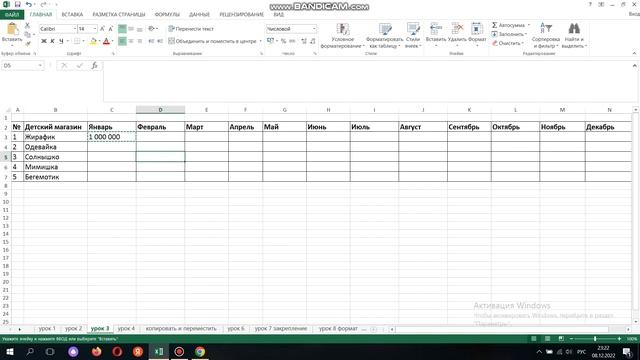Click the Insert cells (Вставить) icon in Cells group
Viewport: 640px width, 360px height.
point(436,29)
